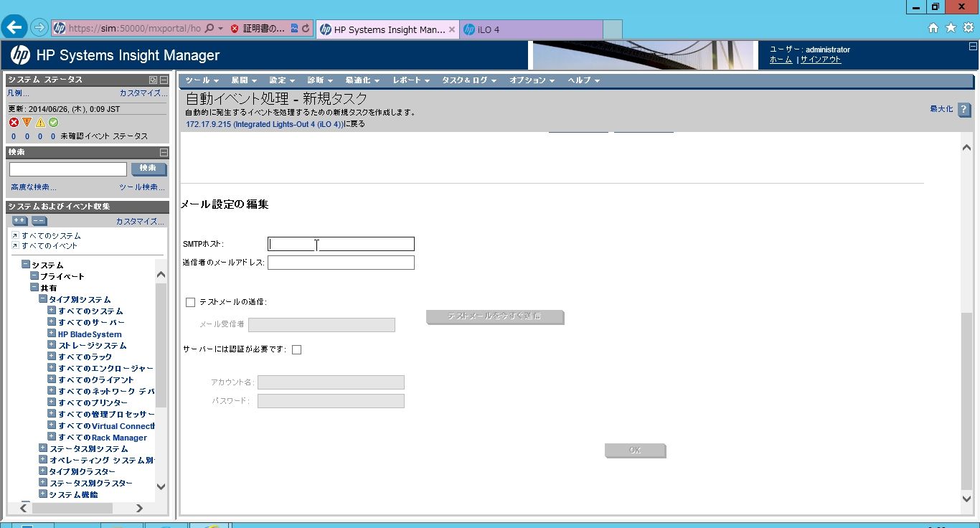The height and width of the screenshot is (528, 980).
Task: Enable the テストメールの送信 checkbox
Action: [x=190, y=302]
